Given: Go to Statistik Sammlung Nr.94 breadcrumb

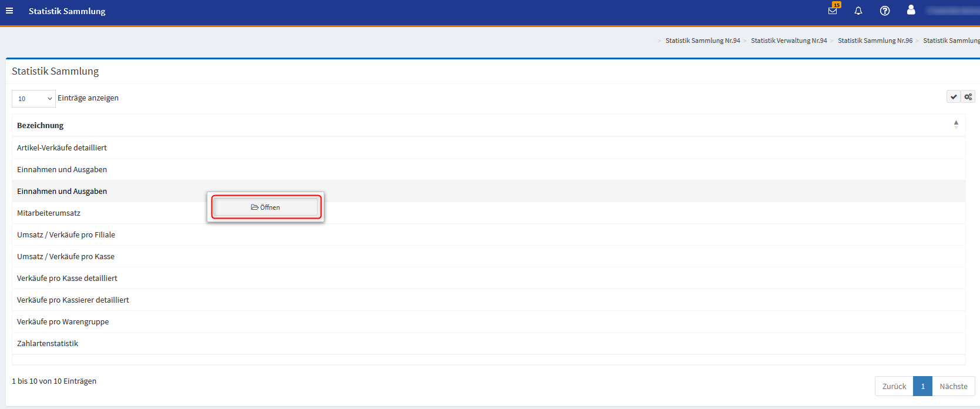Looking at the screenshot, I should [703, 41].
